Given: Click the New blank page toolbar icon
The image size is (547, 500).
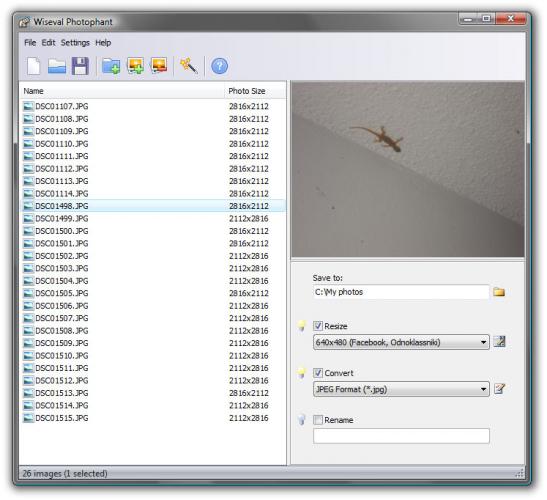Looking at the screenshot, I should [34, 66].
